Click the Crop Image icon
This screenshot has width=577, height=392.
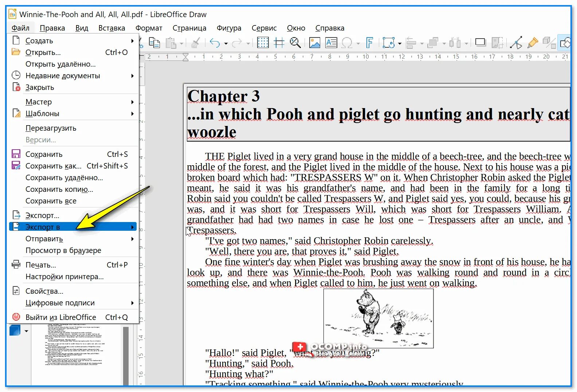coord(497,43)
